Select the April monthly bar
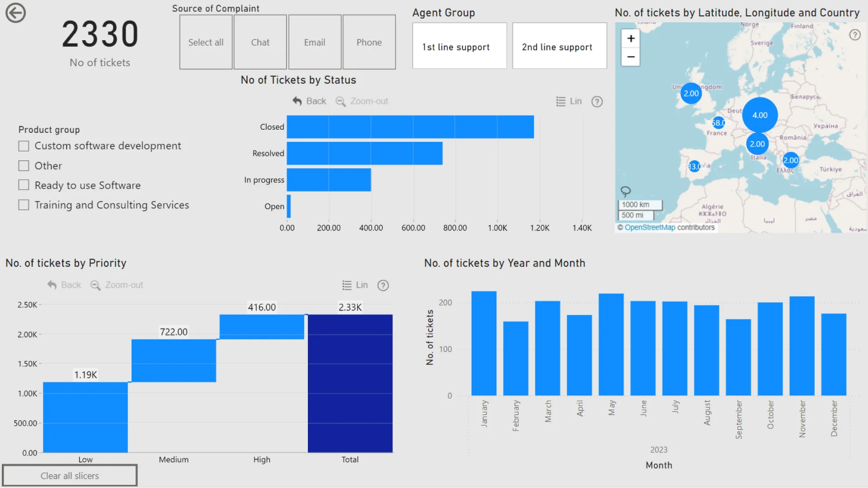The height and width of the screenshot is (488, 868). pos(579,356)
